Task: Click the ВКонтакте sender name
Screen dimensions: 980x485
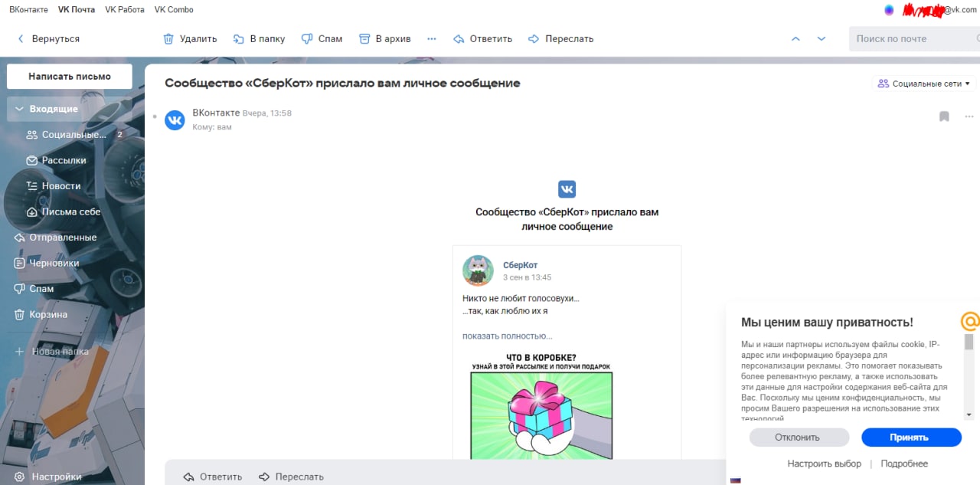Action: pyautogui.click(x=216, y=113)
